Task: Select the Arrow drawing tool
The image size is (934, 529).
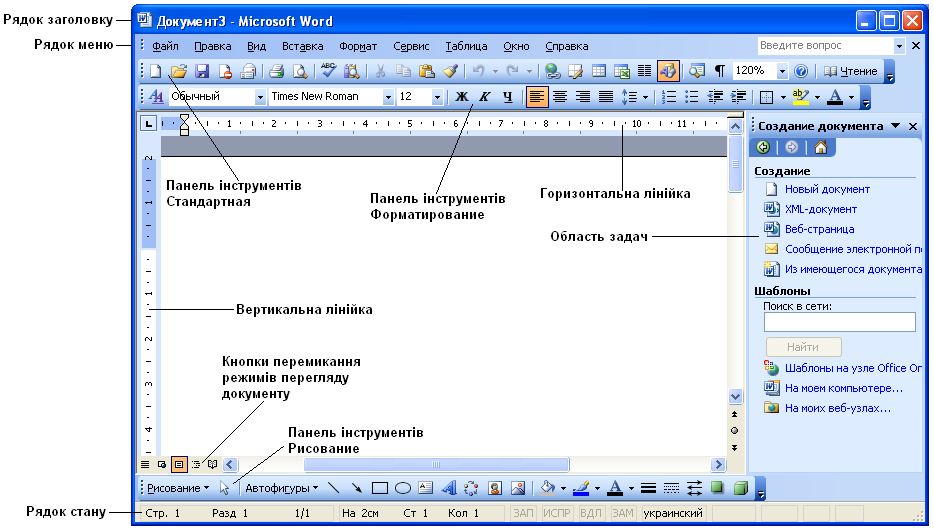Action: (x=356, y=488)
